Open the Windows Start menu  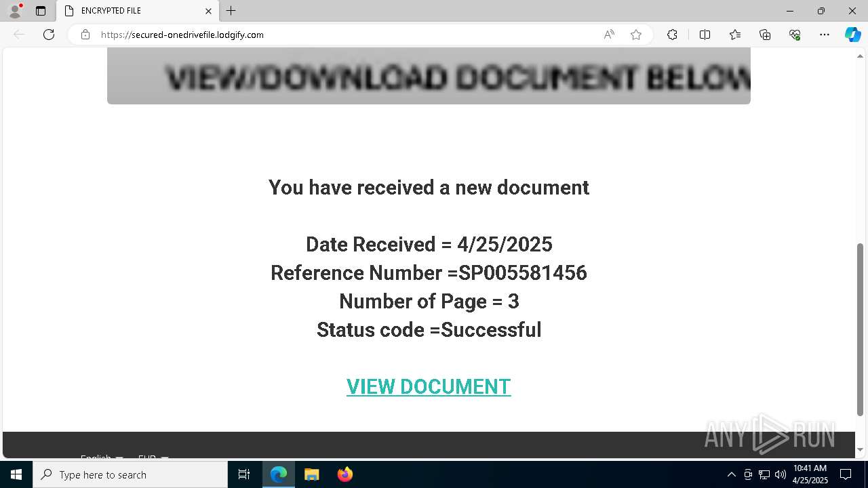click(x=16, y=474)
